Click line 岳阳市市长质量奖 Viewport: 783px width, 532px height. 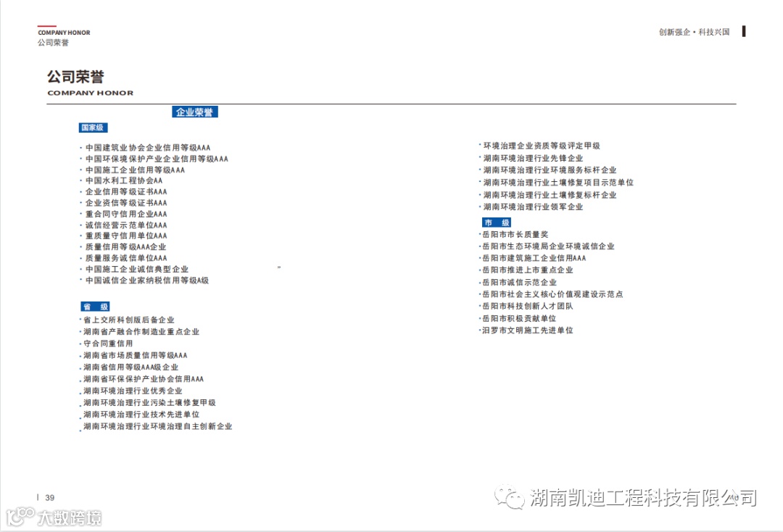tap(515, 235)
